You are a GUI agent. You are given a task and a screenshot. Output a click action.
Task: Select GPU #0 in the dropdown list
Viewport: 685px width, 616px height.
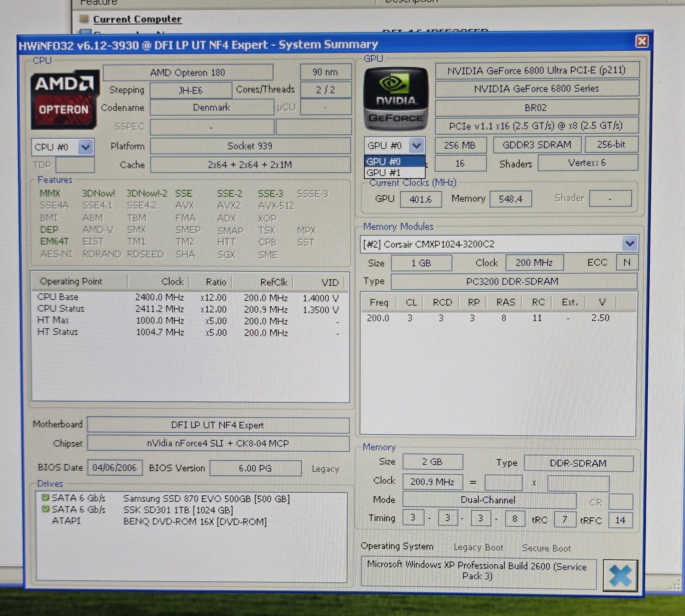(394, 161)
